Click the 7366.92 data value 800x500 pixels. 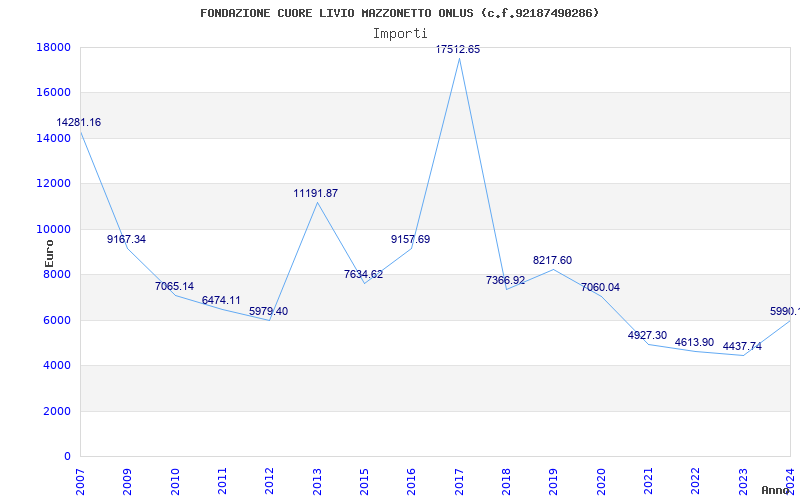[505, 280]
